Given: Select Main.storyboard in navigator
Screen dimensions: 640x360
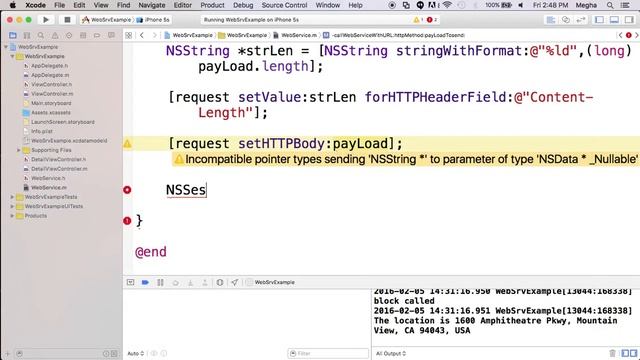Looking at the screenshot, I should [51, 103].
